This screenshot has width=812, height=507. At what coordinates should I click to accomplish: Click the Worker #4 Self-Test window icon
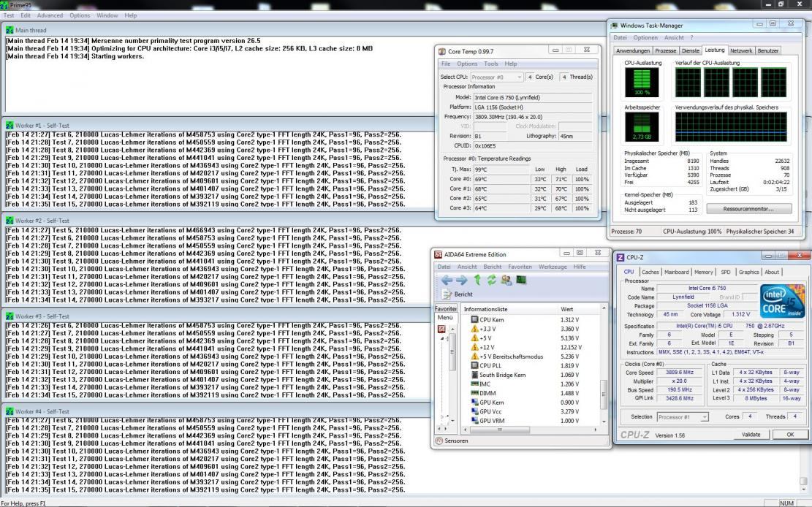[x=10, y=411]
